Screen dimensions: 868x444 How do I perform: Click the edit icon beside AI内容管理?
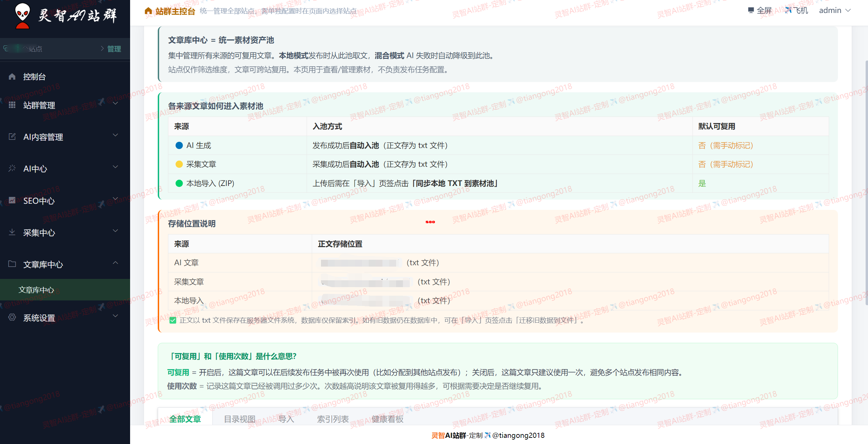[x=12, y=137]
